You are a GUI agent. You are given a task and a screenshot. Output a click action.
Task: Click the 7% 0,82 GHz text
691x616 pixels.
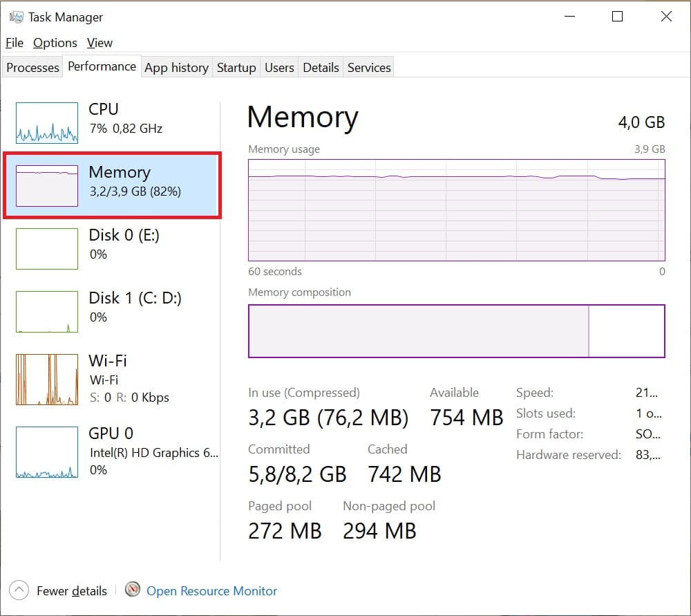pyautogui.click(x=126, y=129)
